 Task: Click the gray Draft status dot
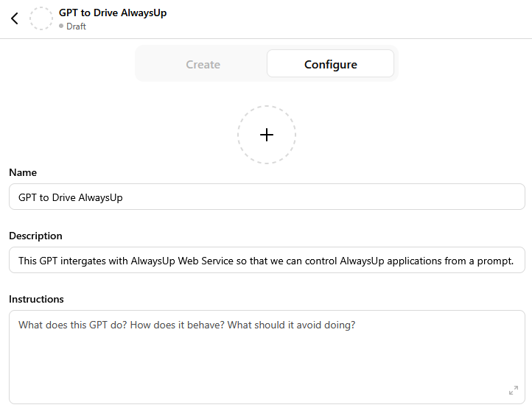61,26
